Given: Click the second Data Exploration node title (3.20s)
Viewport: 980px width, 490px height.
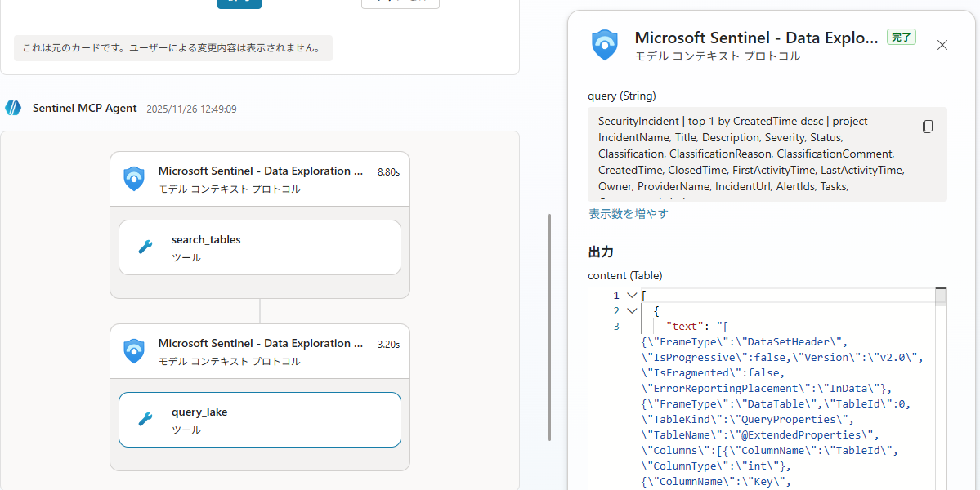Looking at the screenshot, I should [260, 344].
